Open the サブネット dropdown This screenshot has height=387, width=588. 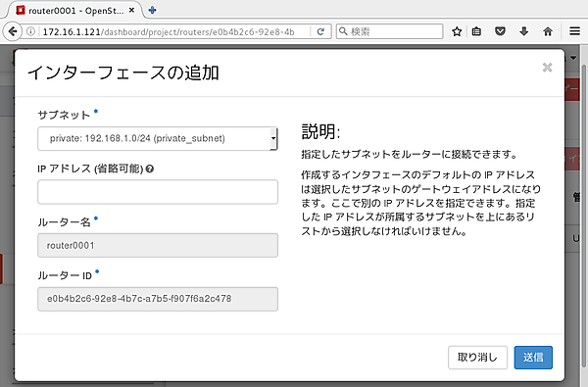coord(158,139)
